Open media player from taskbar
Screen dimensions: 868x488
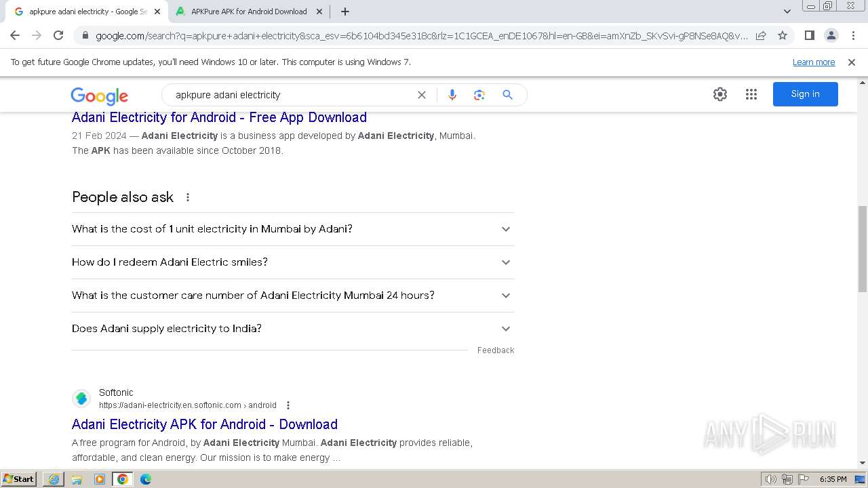point(100,479)
